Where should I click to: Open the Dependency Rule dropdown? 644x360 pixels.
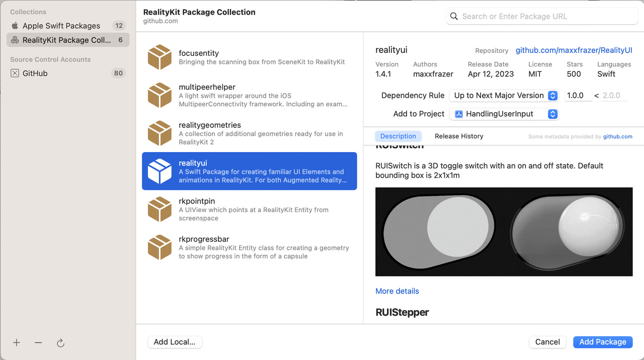[504, 95]
